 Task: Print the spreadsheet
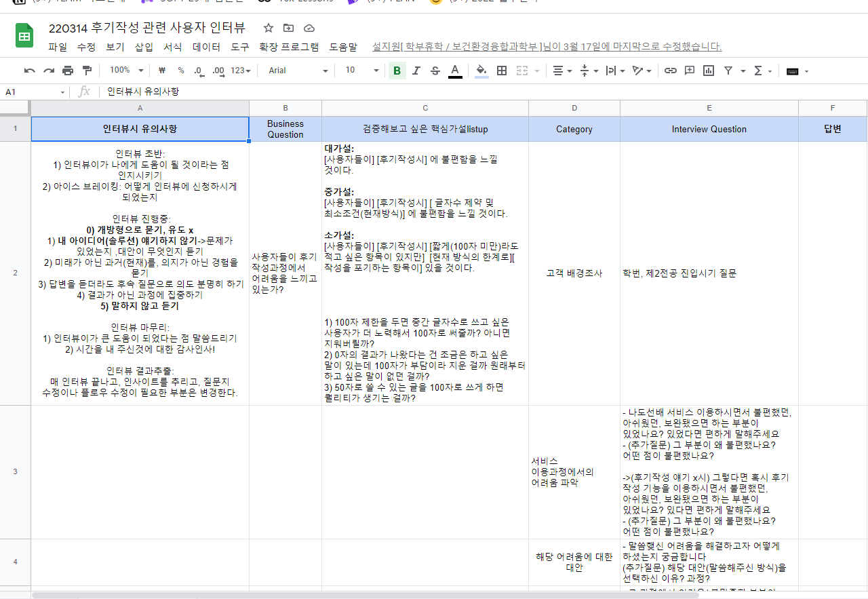pyautogui.click(x=68, y=71)
